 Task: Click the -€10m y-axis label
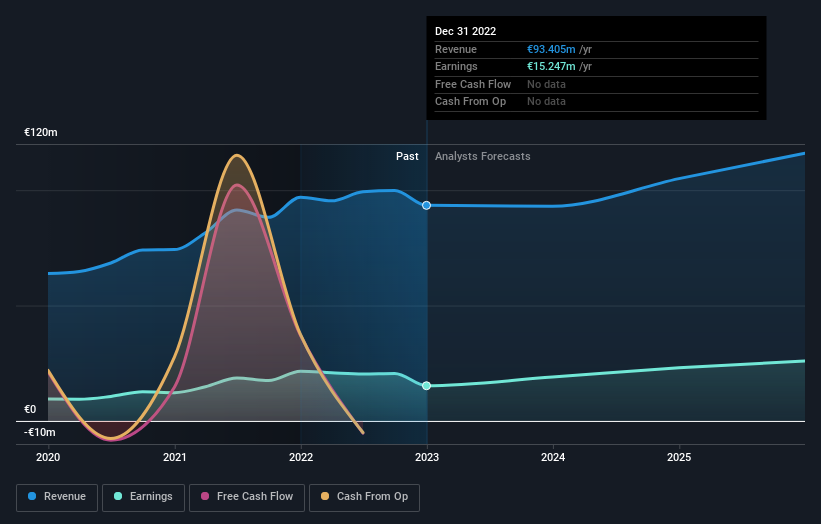(x=40, y=432)
